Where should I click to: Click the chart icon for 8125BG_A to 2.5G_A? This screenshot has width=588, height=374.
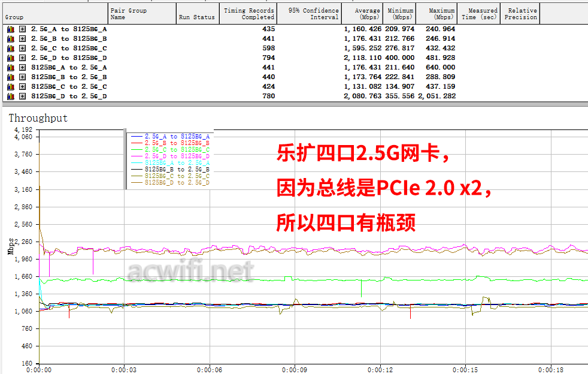click(x=11, y=68)
